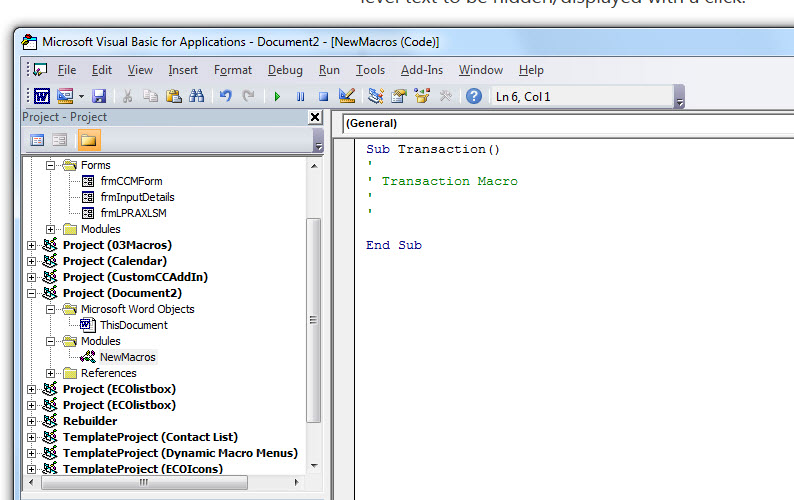Image resolution: width=794 pixels, height=500 pixels.
Task: Open the Add-Ins menu
Action: 422,70
